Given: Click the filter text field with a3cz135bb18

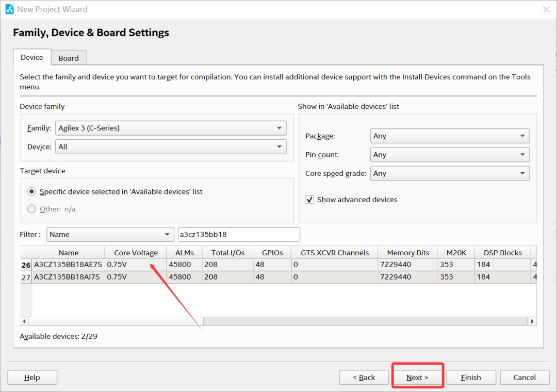Looking at the screenshot, I should [x=238, y=235].
